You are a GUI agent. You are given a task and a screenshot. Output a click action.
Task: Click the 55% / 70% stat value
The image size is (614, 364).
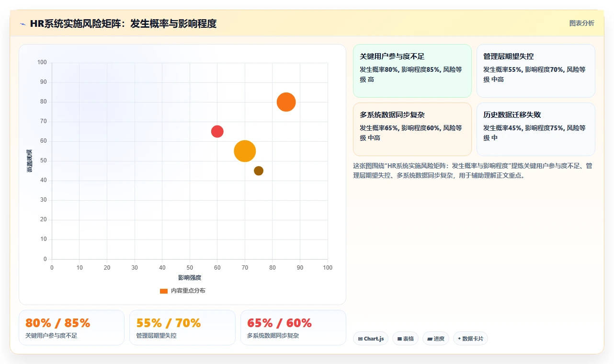click(169, 323)
